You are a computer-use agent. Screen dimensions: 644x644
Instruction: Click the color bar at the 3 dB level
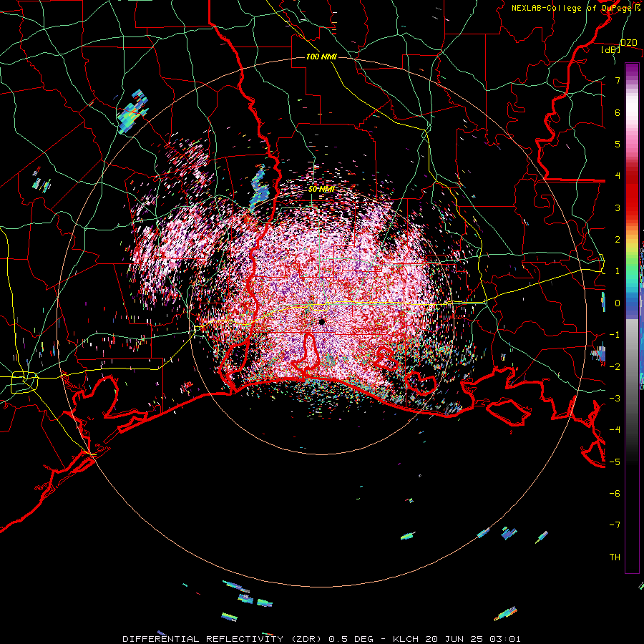632,208
